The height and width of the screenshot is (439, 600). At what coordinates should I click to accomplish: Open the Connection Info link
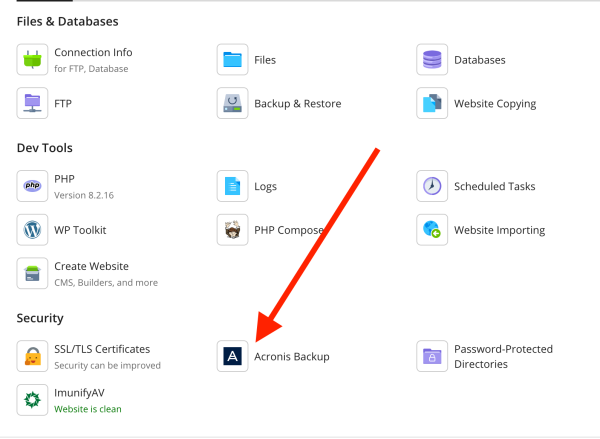93,52
